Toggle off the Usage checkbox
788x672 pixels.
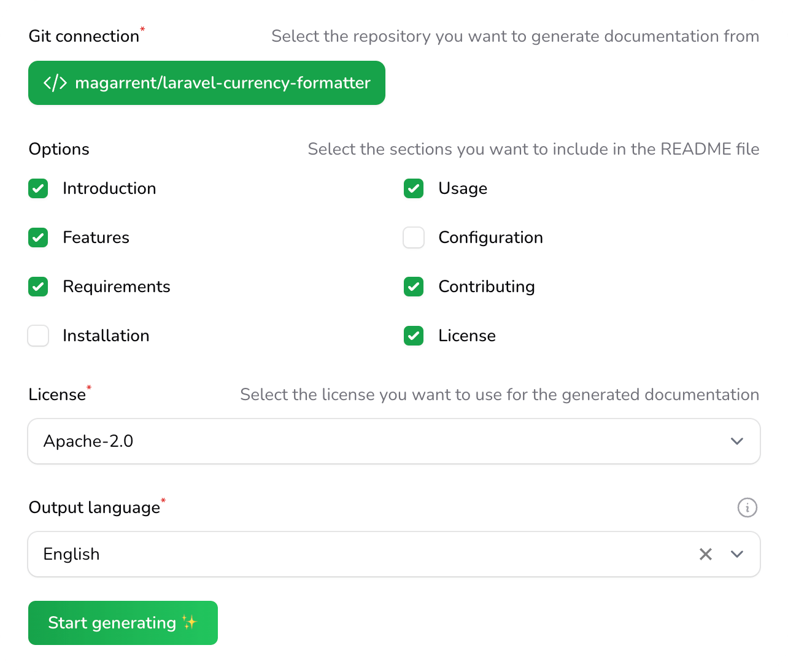pos(414,188)
